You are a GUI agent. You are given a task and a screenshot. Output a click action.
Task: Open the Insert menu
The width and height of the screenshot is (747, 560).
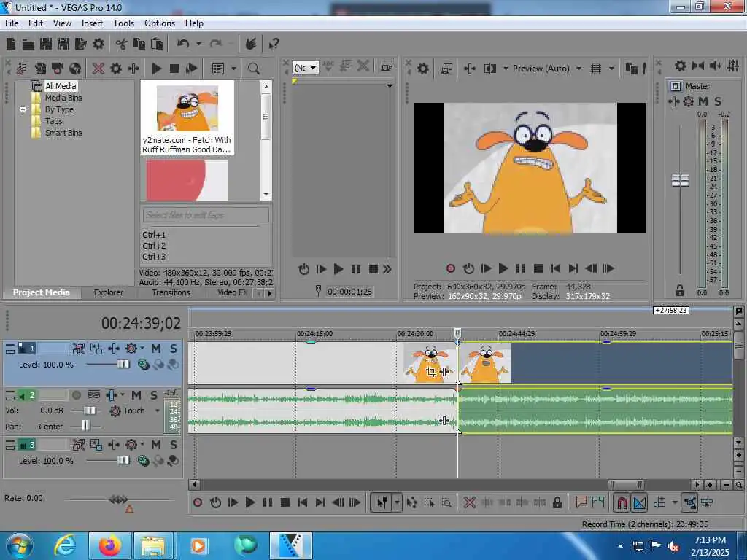(x=92, y=23)
